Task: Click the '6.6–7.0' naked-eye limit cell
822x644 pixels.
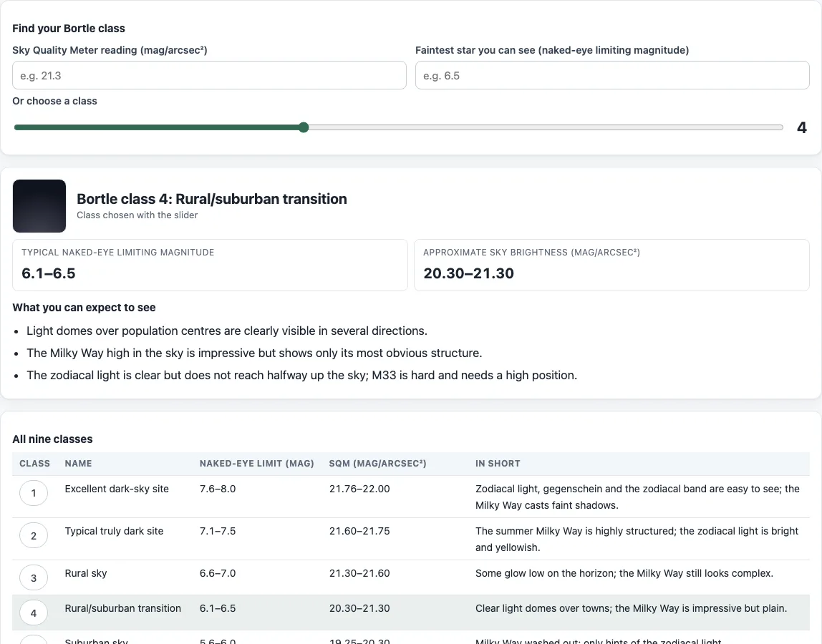Action: [x=218, y=573]
